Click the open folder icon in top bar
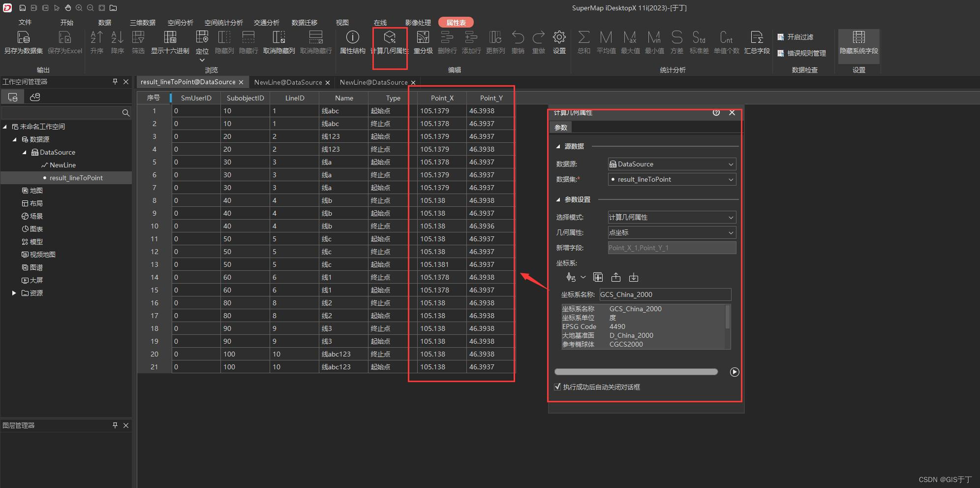The image size is (980, 488). 113,8
